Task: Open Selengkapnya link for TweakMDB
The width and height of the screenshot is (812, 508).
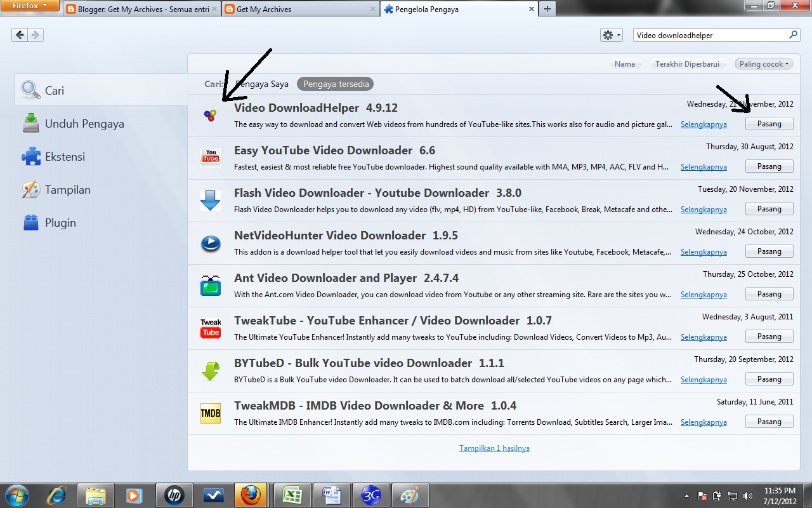Action: pos(704,422)
